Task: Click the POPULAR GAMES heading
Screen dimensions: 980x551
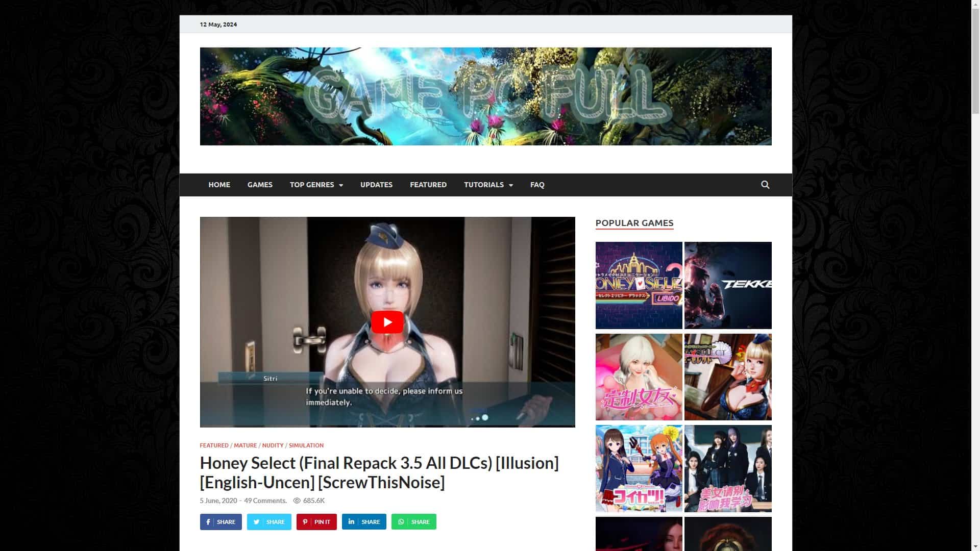Action: click(634, 223)
